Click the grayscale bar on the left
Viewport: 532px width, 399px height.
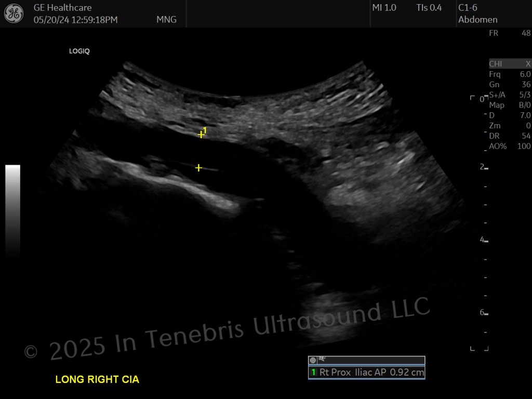coord(12,210)
